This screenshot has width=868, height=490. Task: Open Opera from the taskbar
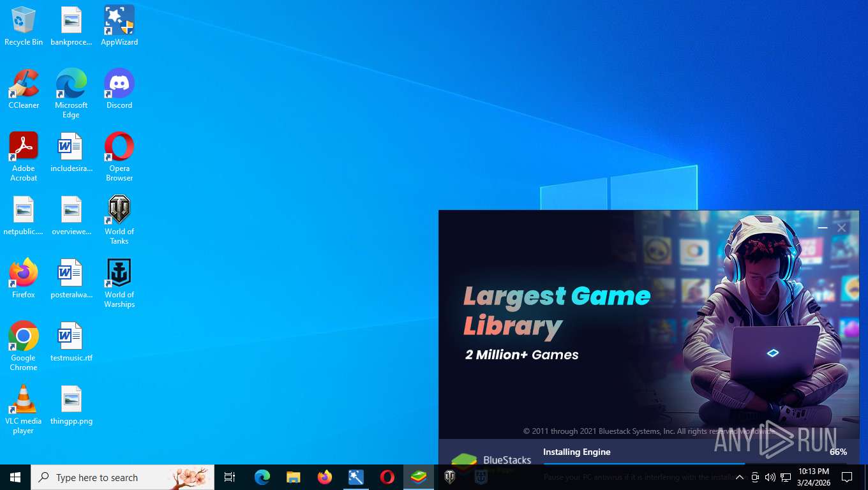[x=387, y=477]
